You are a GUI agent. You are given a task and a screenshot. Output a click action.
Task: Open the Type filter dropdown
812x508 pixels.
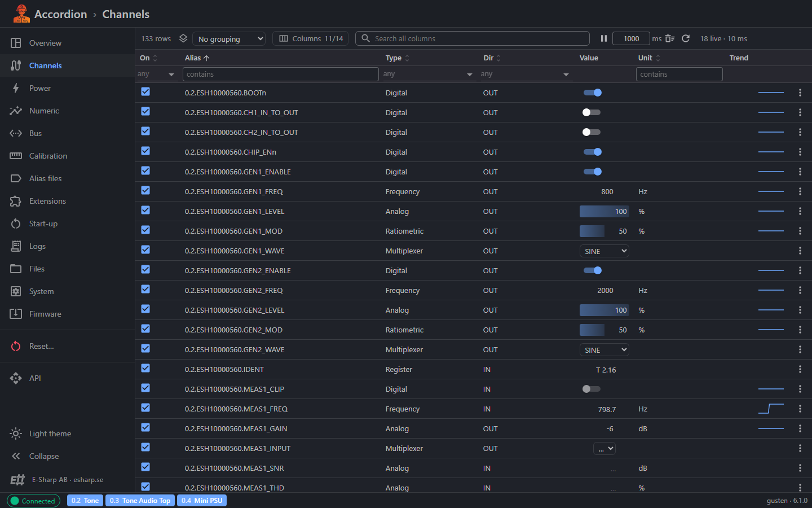coord(429,74)
